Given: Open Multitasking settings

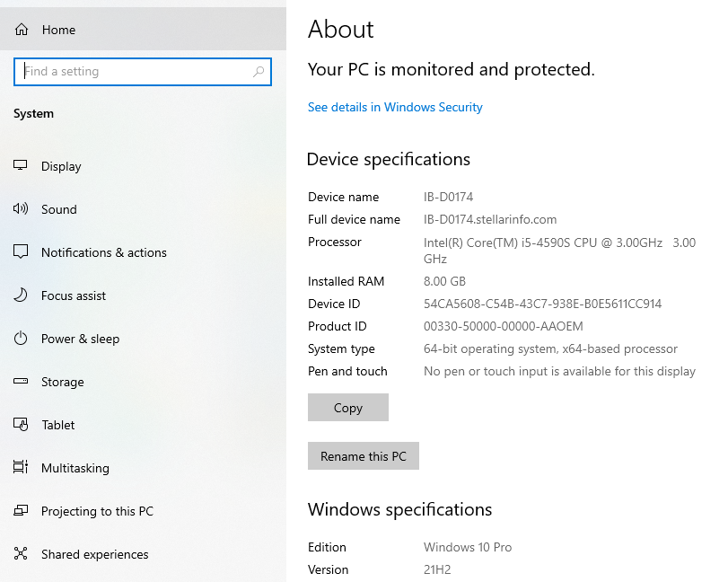Looking at the screenshot, I should click(143, 468).
